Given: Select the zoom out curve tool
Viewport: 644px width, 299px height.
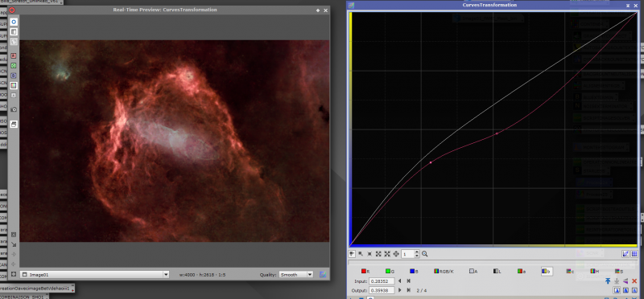Looking at the screenshot, I should point(387,254).
